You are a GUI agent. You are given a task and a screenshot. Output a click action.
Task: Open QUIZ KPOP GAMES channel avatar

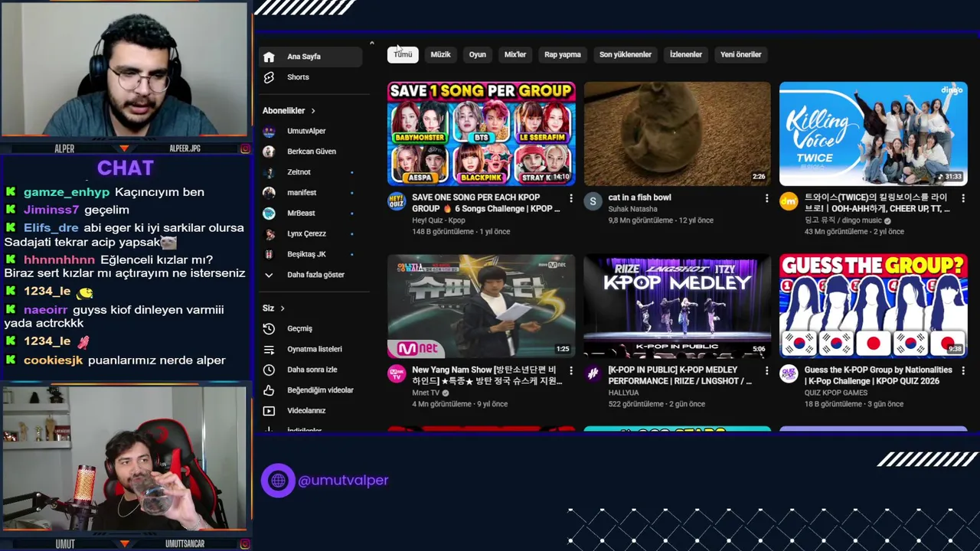(x=789, y=373)
